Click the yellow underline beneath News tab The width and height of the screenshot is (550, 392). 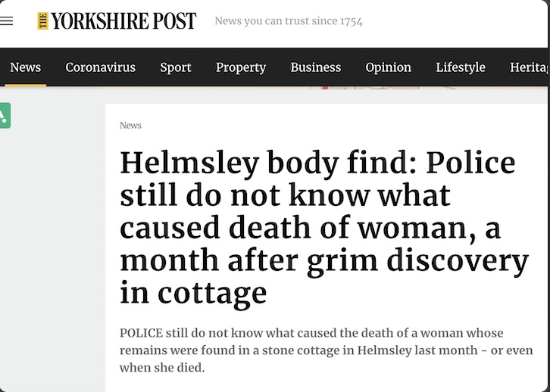tap(25, 85)
